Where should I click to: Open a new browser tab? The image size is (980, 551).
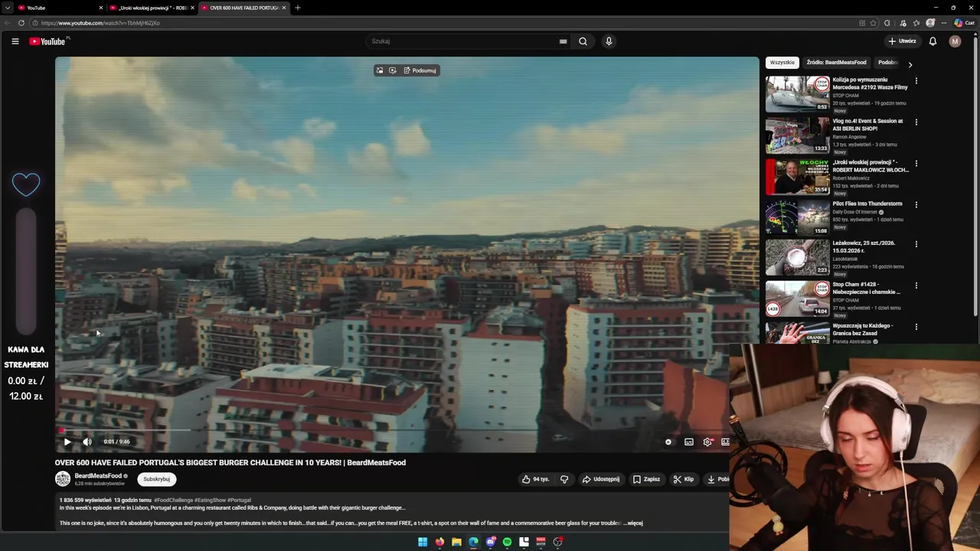tap(298, 8)
